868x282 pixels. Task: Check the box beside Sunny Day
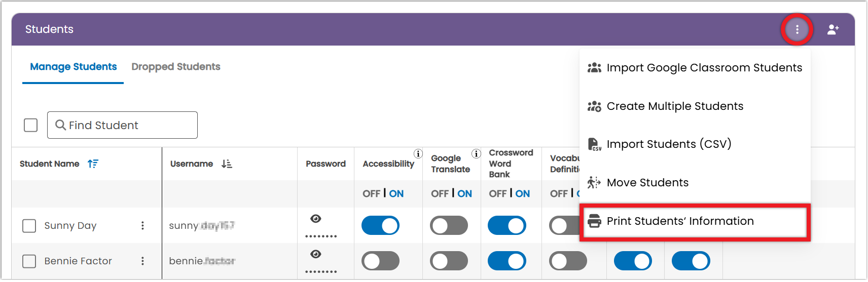(29, 226)
